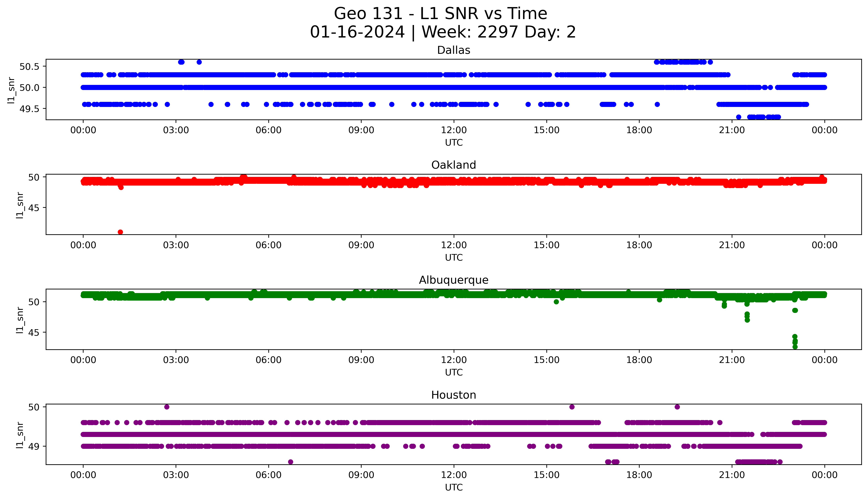Click the lone low Houston point before 07:00
The image size is (868, 499).
point(290,462)
